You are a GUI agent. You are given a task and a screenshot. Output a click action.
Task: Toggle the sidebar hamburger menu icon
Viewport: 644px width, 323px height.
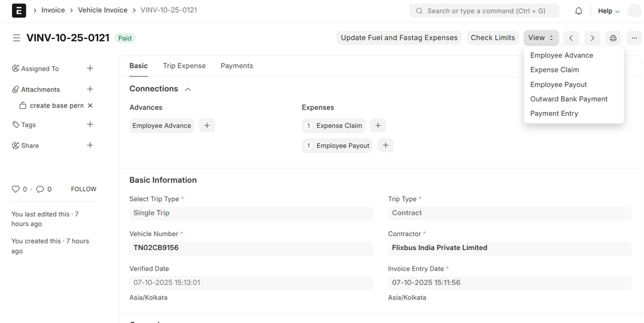[x=16, y=38]
